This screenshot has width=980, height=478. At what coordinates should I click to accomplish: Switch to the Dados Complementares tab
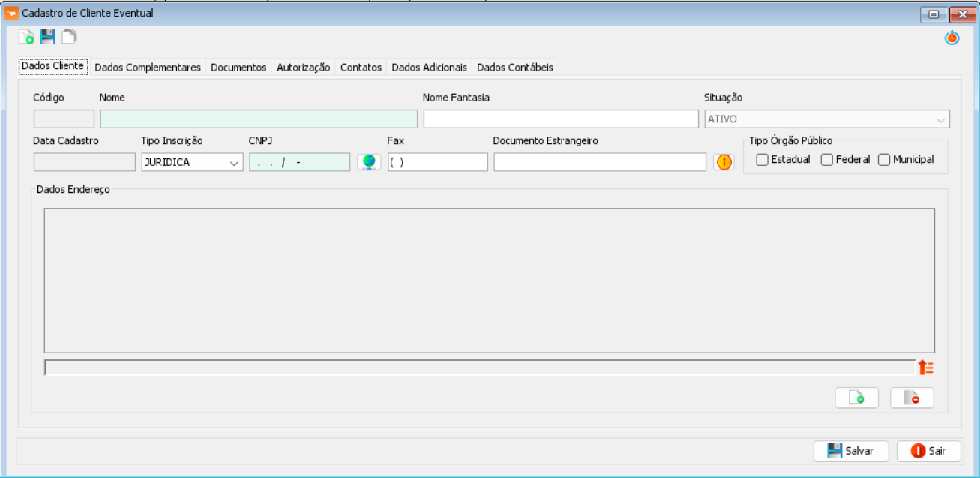(148, 68)
